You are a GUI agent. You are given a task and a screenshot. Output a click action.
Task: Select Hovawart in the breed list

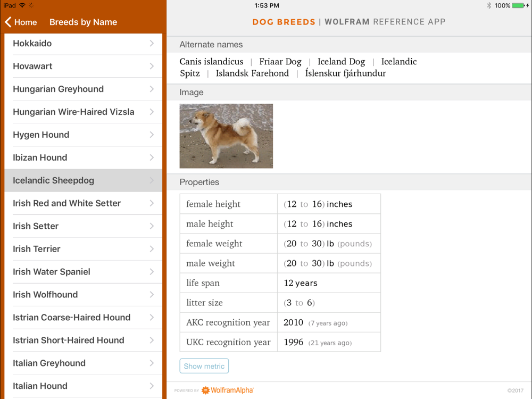coord(84,66)
